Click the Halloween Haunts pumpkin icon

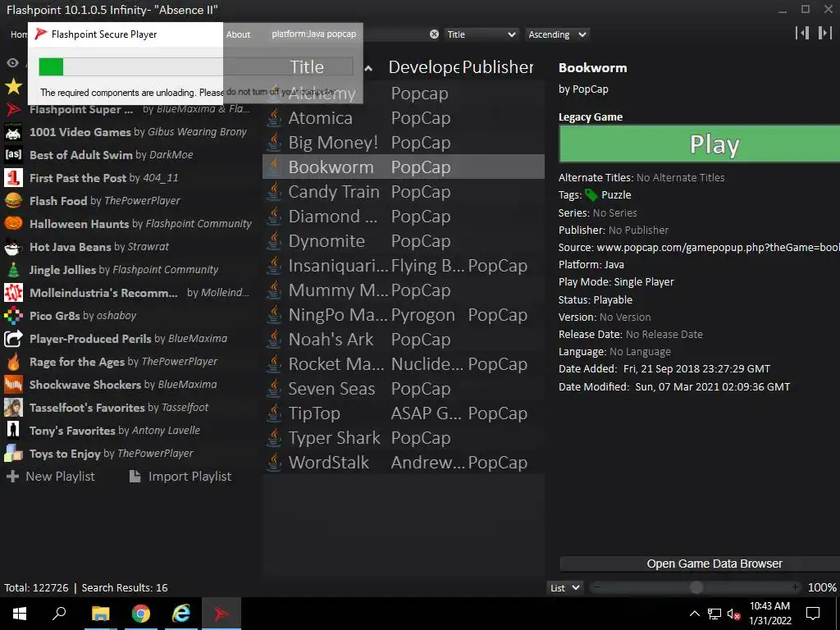13,223
